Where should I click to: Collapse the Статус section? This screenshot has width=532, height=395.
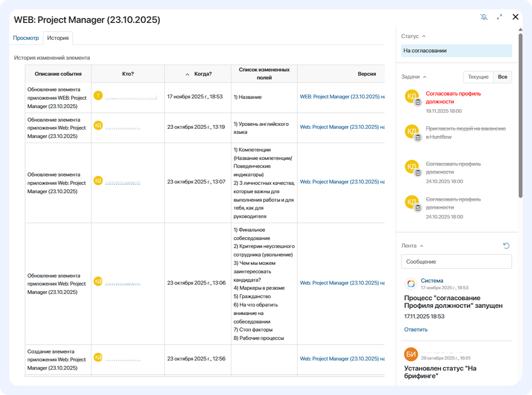[424, 36]
